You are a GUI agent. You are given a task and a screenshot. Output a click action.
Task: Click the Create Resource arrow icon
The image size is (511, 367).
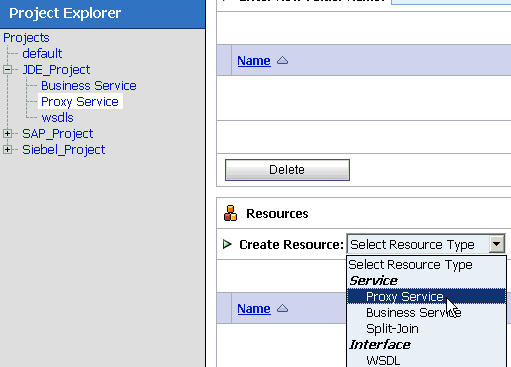click(x=227, y=244)
